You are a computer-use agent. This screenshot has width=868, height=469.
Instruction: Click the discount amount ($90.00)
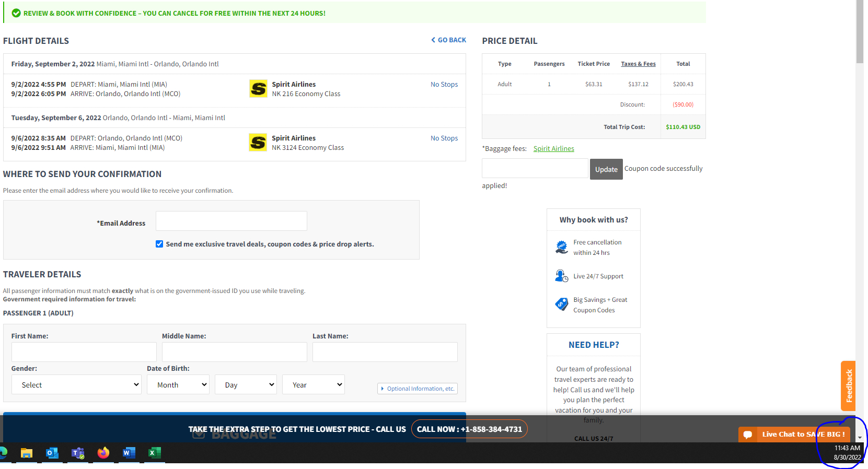(x=683, y=104)
